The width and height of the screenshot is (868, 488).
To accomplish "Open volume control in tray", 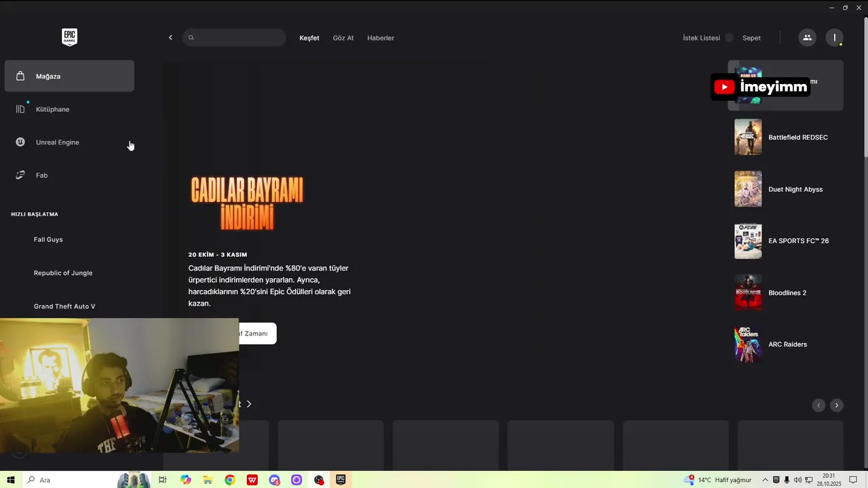I will (x=797, y=480).
